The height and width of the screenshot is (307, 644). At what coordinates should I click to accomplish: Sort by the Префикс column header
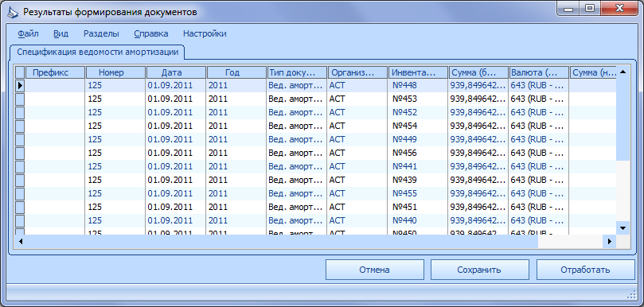tap(56, 72)
